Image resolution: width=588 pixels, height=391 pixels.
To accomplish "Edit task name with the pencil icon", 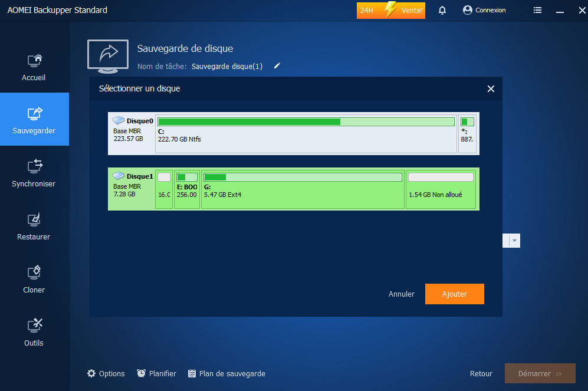I will (x=277, y=66).
